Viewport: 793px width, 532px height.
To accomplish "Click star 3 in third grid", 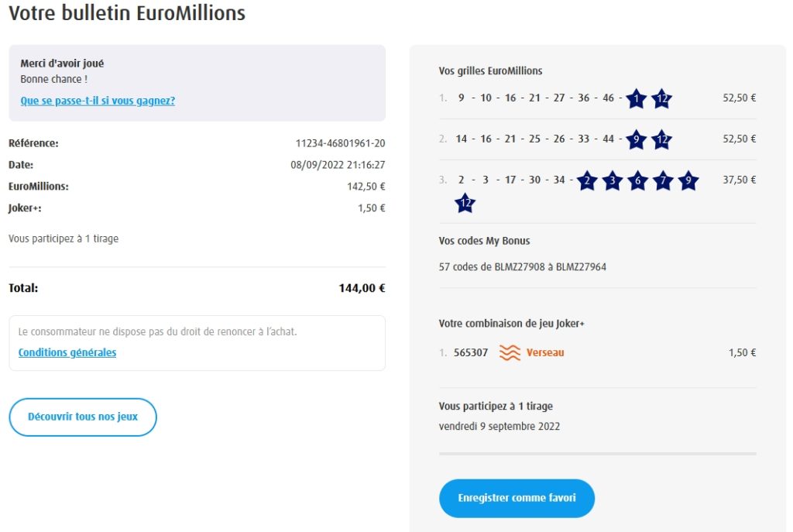I will [x=612, y=181].
